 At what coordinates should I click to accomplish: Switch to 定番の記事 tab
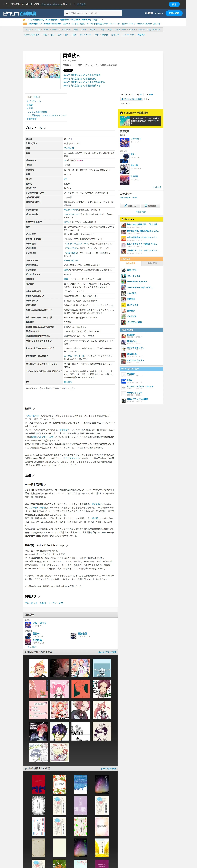[x=152, y=263]
